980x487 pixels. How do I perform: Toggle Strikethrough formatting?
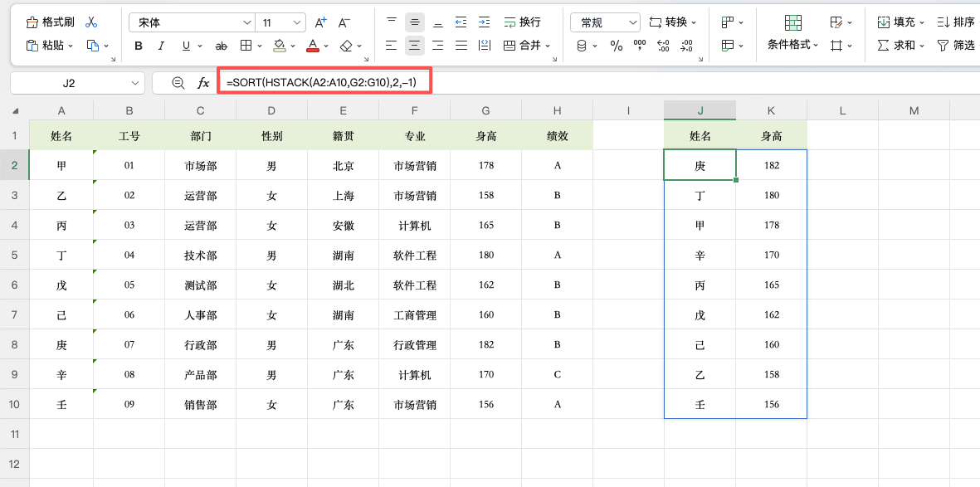click(x=222, y=46)
